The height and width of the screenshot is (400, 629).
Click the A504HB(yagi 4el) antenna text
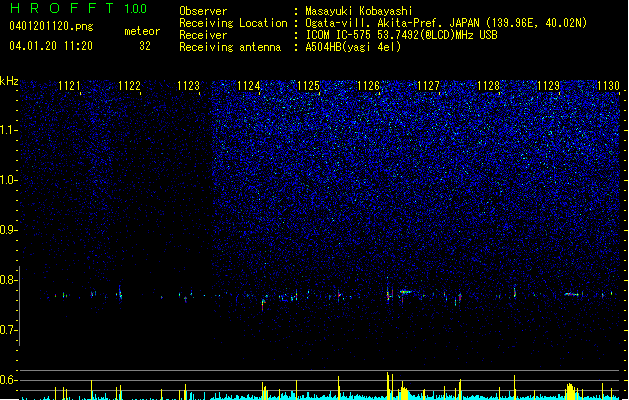[353, 47]
